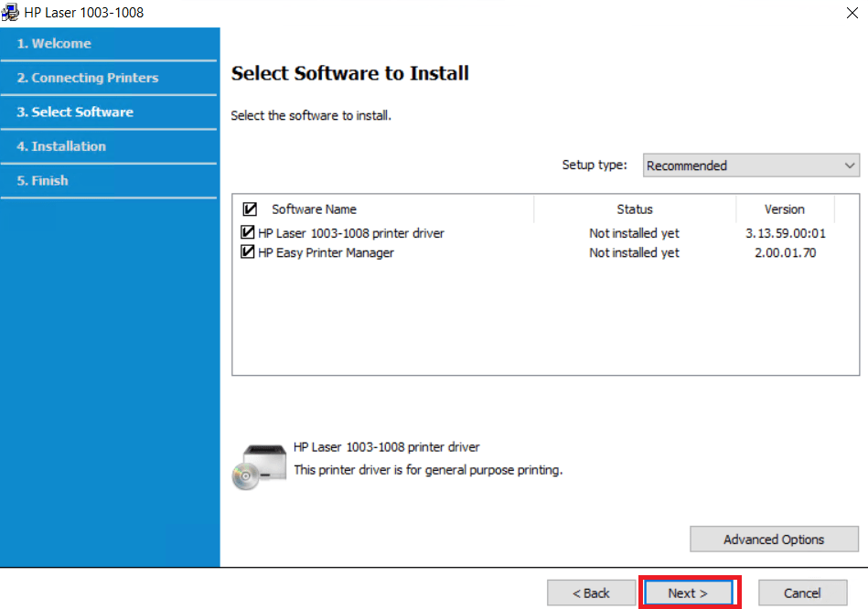Open Advanced Options

(774, 540)
